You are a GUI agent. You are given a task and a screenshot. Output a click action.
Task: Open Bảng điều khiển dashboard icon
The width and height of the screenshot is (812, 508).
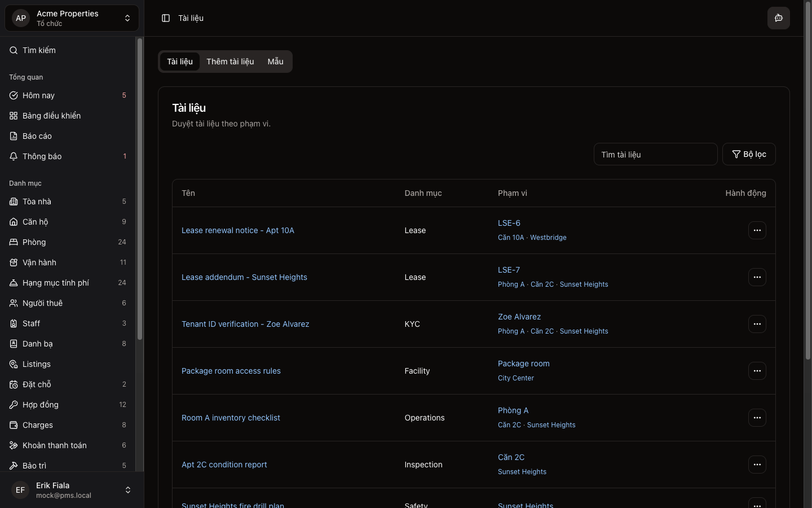pyautogui.click(x=14, y=116)
